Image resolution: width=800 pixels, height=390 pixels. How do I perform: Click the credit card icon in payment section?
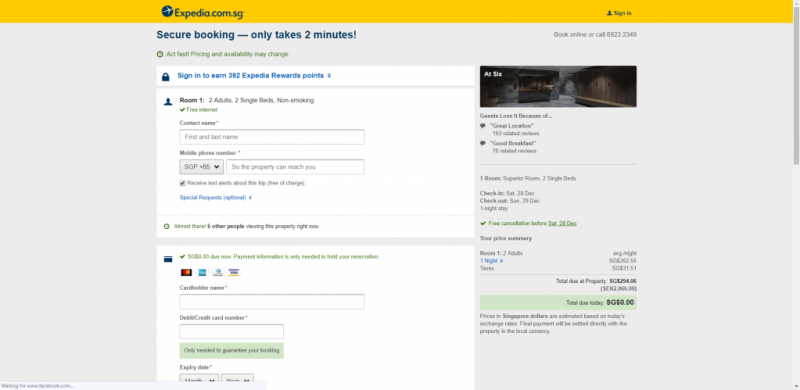(x=168, y=259)
